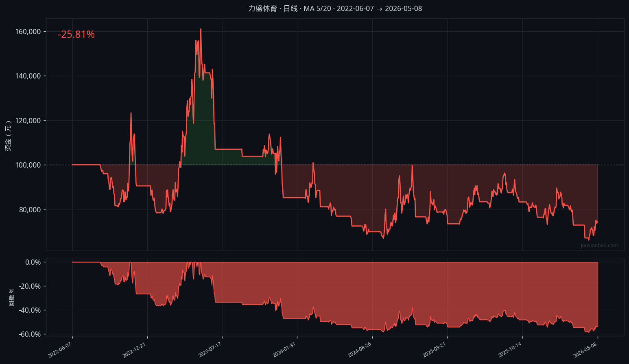Click the 2024-08-26 date label
629x364 pixels.
[x=360, y=350]
